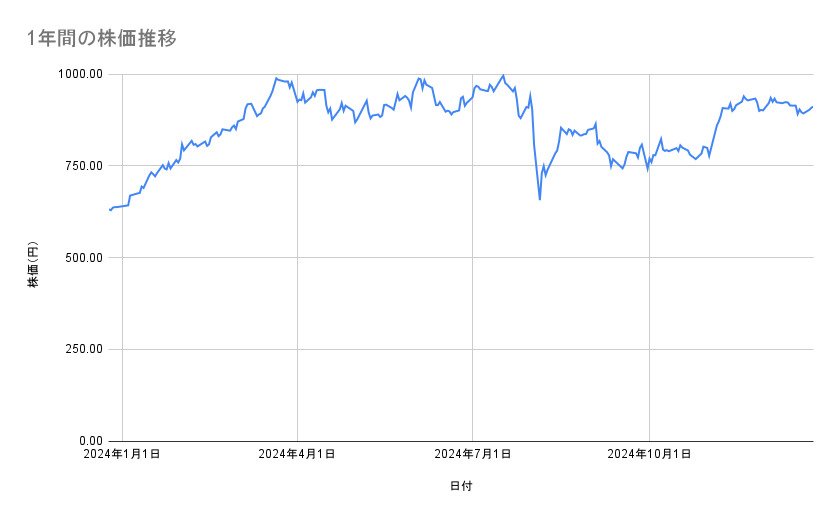Click the 1000.00 y-axis label

pos(80,74)
